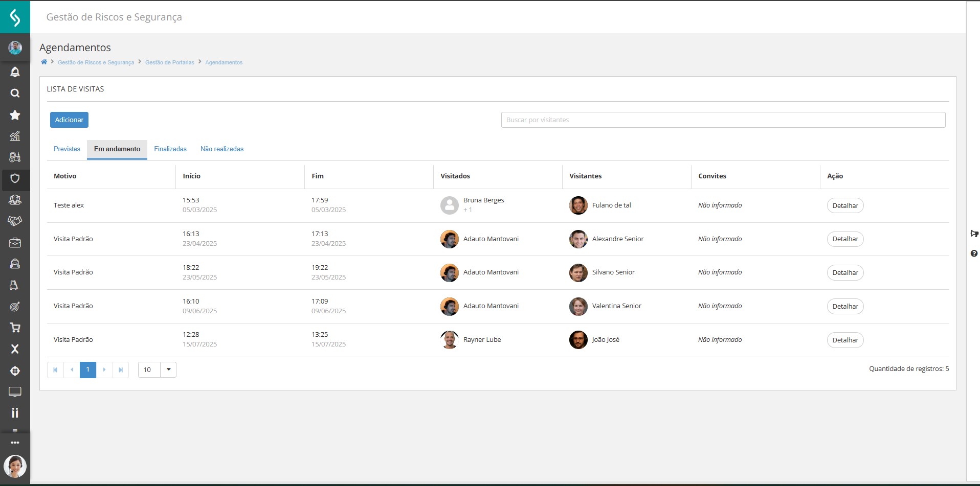Open favorites star icon in sidebar
980x486 pixels.
pos(15,115)
